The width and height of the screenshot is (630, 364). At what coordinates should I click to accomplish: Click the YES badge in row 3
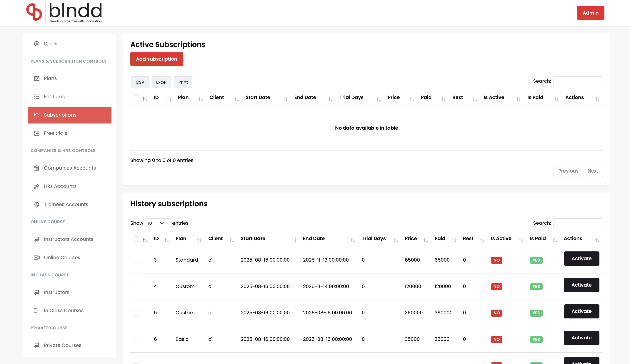[x=536, y=260]
